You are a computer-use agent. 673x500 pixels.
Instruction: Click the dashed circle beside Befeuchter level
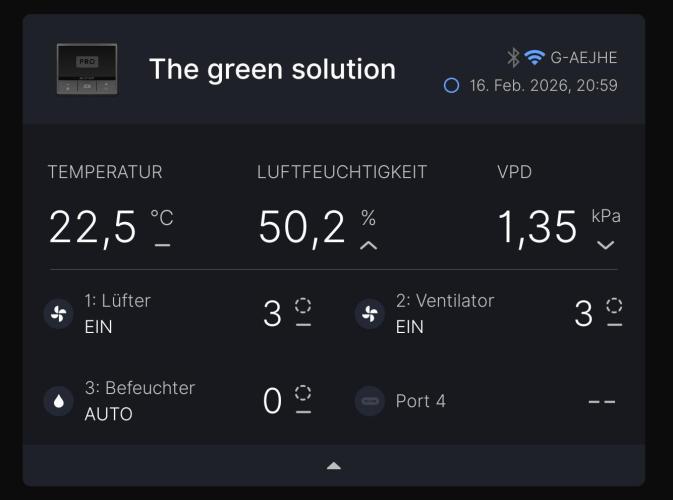tap(303, 392)
